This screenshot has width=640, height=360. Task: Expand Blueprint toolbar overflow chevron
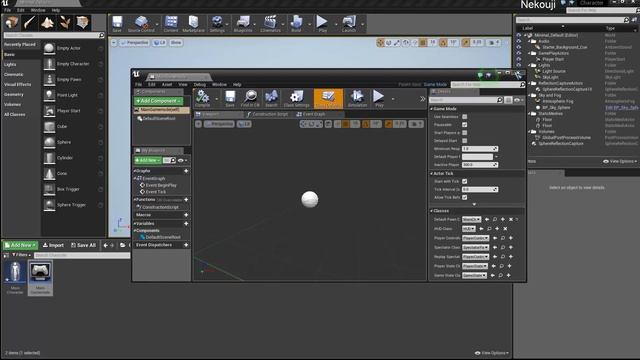click(x=422, y=99)
